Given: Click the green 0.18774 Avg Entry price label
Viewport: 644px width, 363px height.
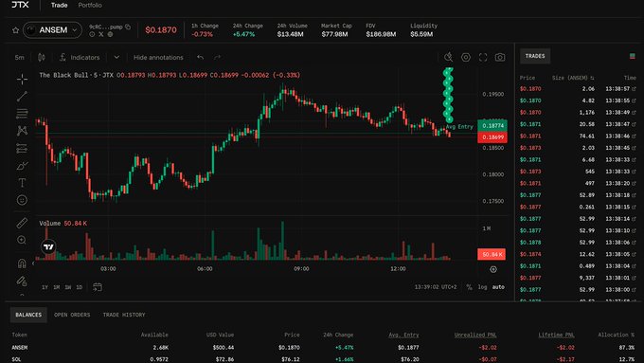Looking at the screenshot, I should point(492,126).
